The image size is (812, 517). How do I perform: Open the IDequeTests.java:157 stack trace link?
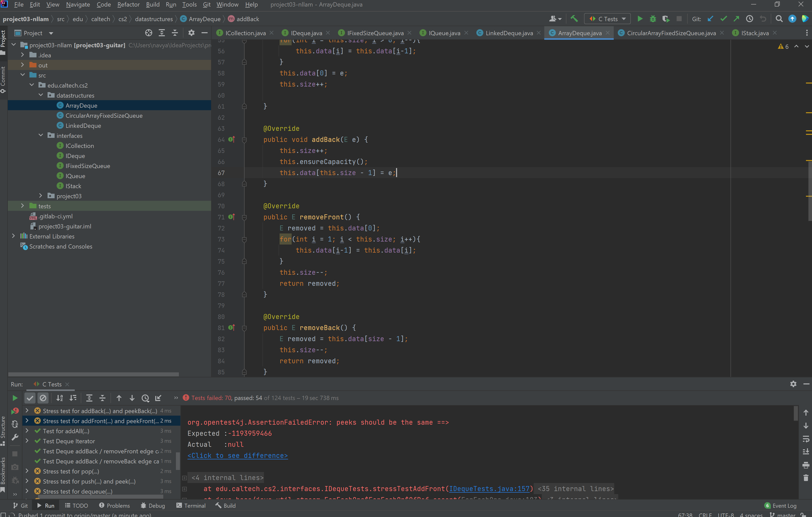(489, 488)
